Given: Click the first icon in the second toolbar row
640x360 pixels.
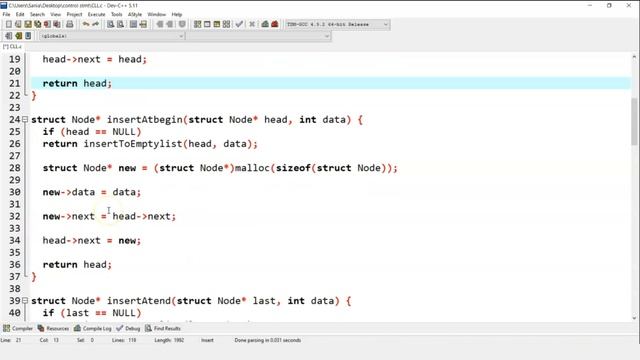Looking at the screenshot, I should coord(9,36).
